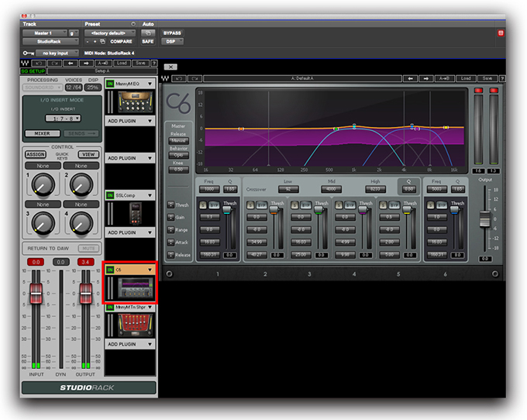Expand the MannyM EQ slot dropdown arrow
527x420 pixels.
tap(150, 84)
